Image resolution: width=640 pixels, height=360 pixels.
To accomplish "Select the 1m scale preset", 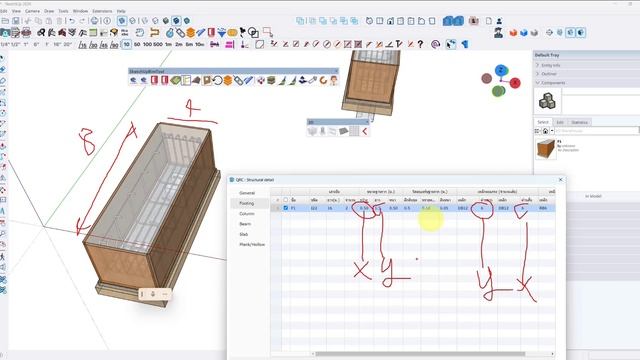I will click(x=168, y=44).
